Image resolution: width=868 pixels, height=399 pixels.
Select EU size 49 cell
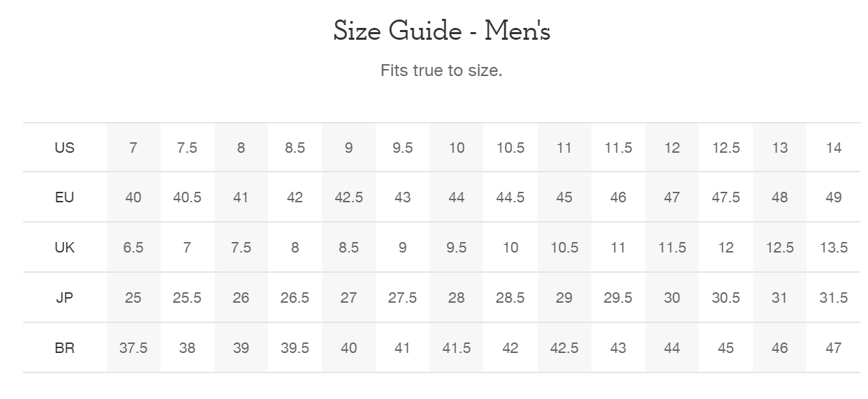834,197
